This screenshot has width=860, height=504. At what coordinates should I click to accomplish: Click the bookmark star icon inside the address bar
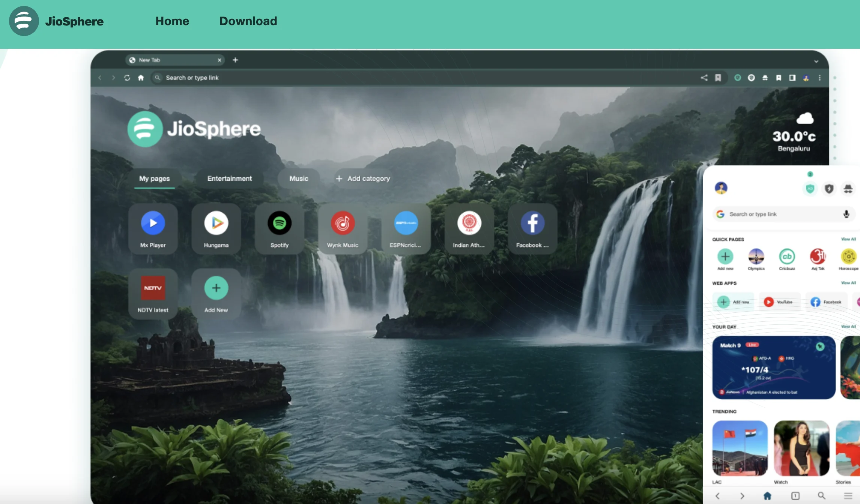pos(718,78)
